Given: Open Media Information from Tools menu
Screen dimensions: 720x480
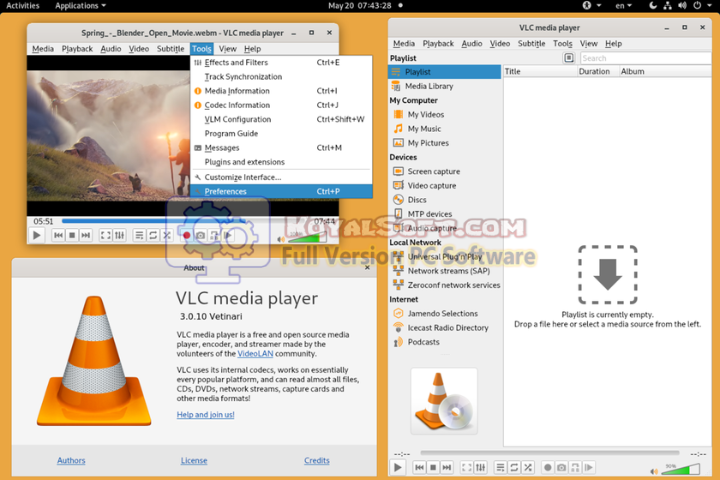Looking at the screenshot, I should (x=281, y=91).
